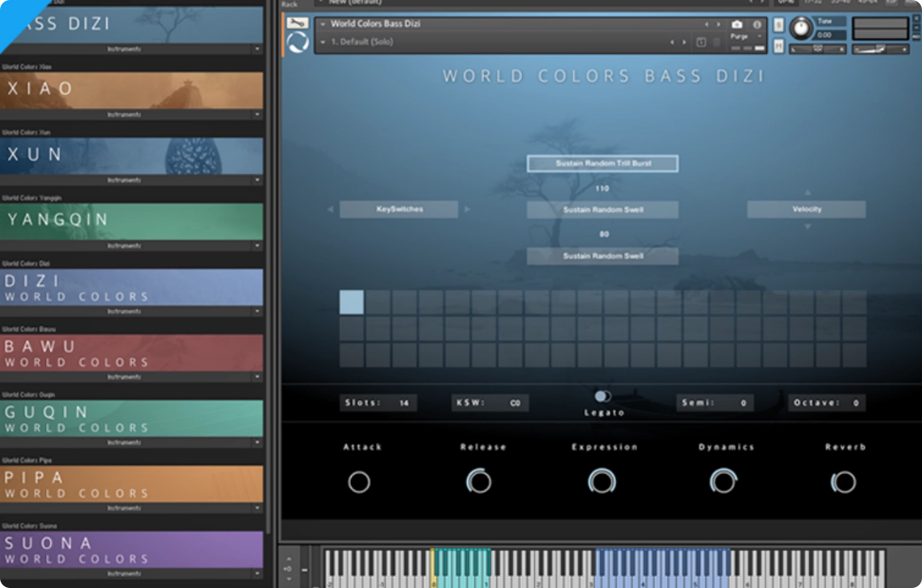This screenshot has width=922, height=588.
Task: Mute the instrument with the M button
Action: (x=778, y=47)
